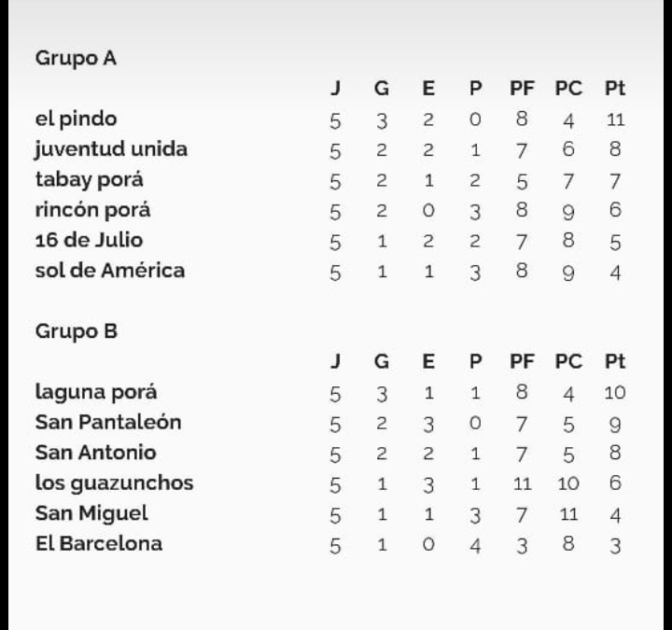Select San Antonio team name
The height and width of the screenshot is (630, 672).
coord(95,453)
